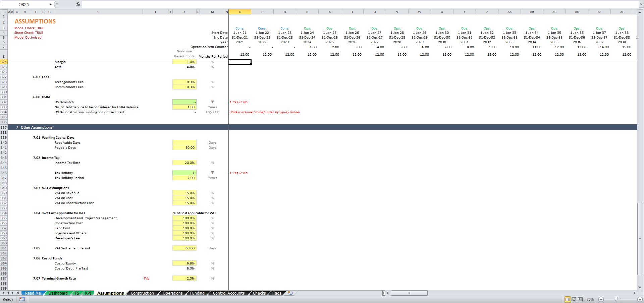Image resolution: width=644 pixels, height=303 pixels.
Task: Go to the previous sheet tab arrow
Action: click(8, 293)
